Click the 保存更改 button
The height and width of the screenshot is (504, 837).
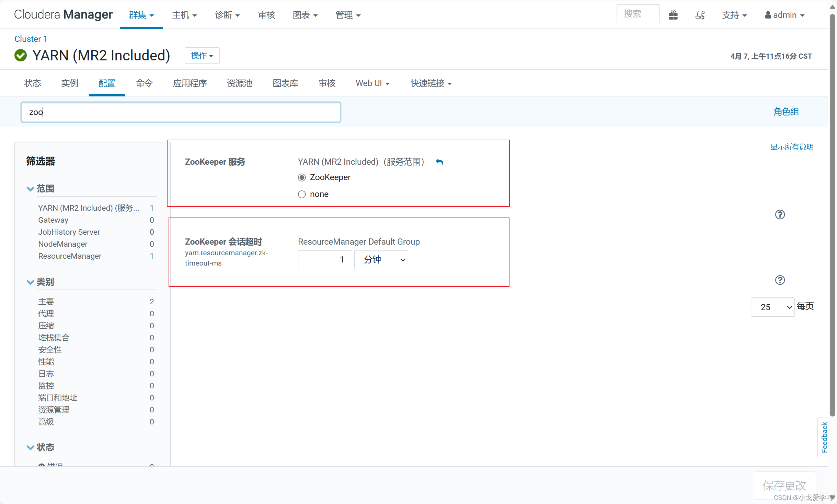click(784, 485)
